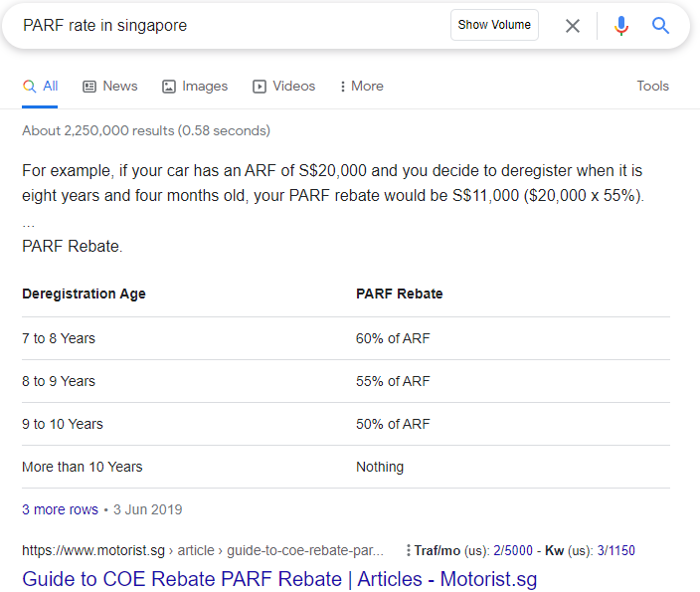This screenshot has width=700, height=592.
Task: Start voice search with microphone icon
Action: 621,26
